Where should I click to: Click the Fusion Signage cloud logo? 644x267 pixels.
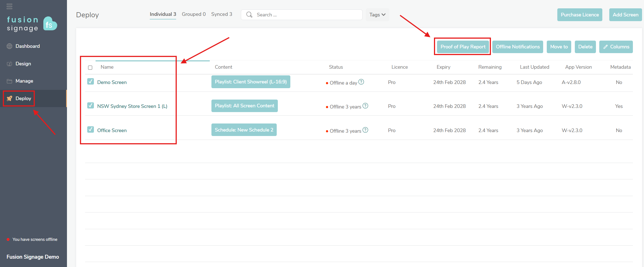point(50,24)
